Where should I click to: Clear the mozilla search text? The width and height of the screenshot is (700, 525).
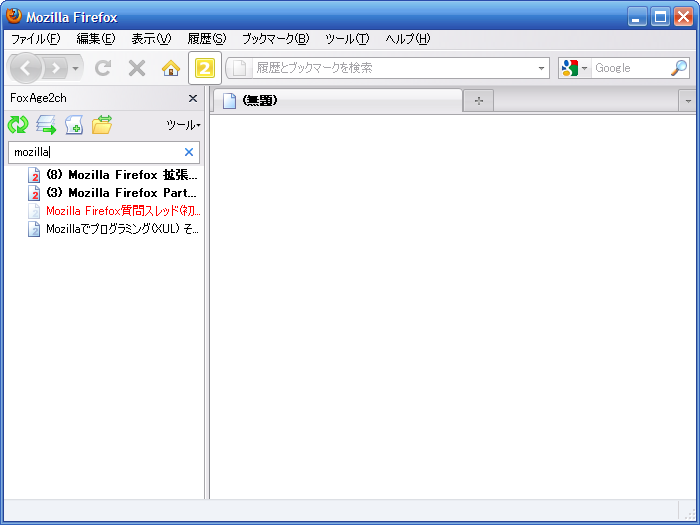pyautogui.click(x=189, y=152)
